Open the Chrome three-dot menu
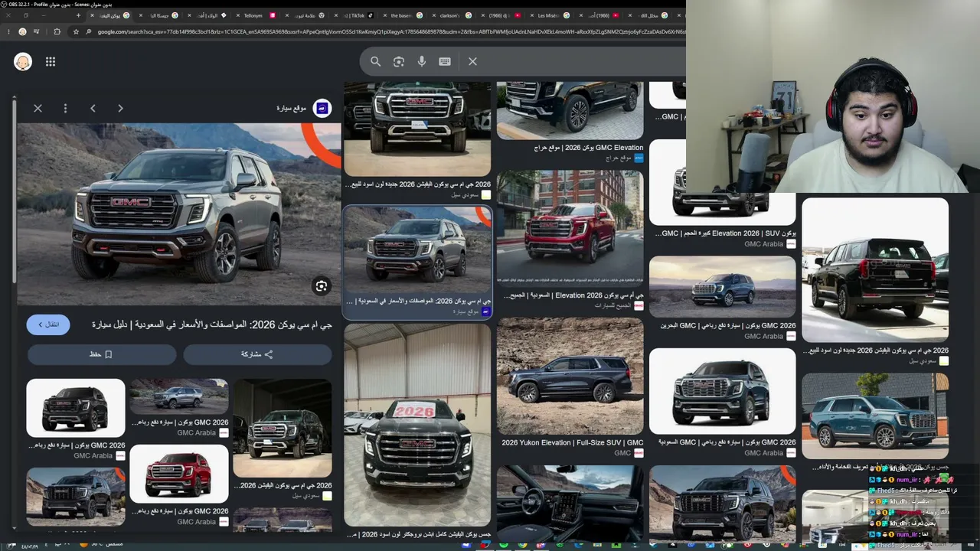 pos(7,31)
